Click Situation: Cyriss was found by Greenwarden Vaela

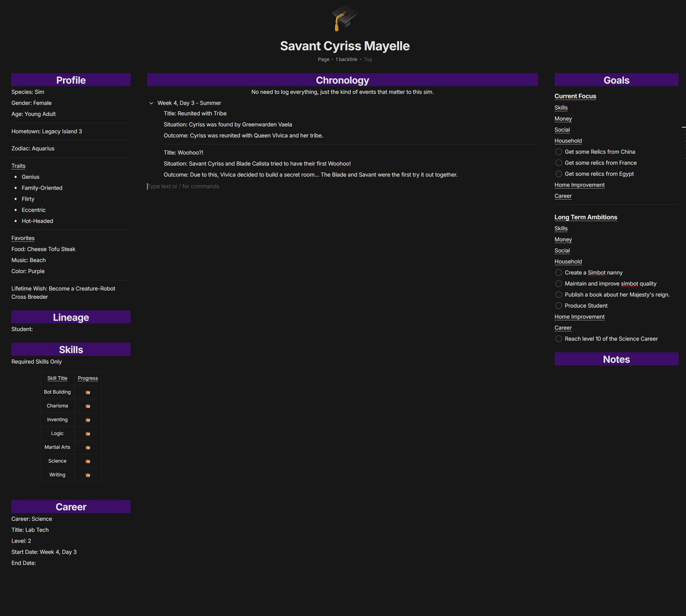point(228,124)
